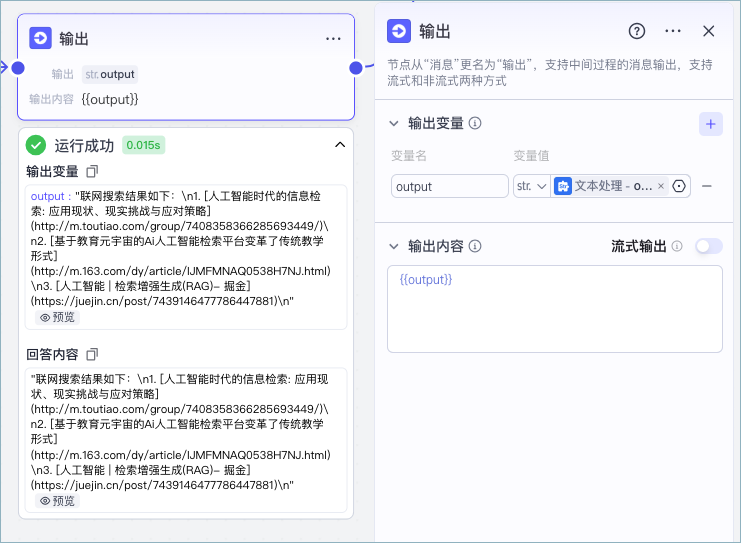Click the {{output}} text in canvas node
The image size is (741, 543).
110,99
